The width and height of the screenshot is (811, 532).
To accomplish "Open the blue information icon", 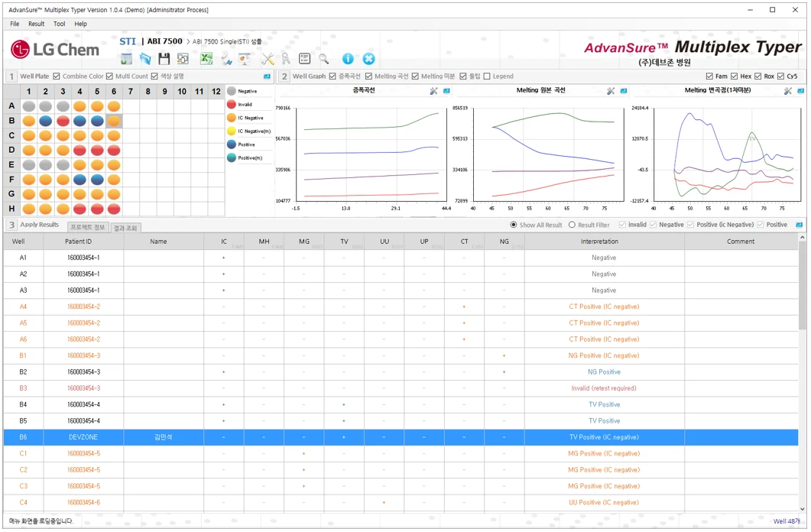I will pyautogui.click(x=348, y=59).
